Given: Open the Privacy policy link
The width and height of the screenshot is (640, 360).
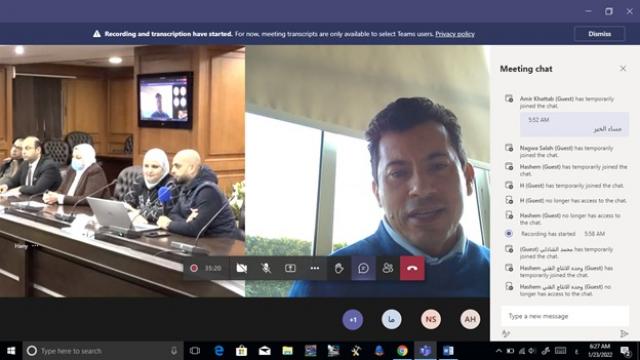Looking at the screenshot, I should coord(455,34).
